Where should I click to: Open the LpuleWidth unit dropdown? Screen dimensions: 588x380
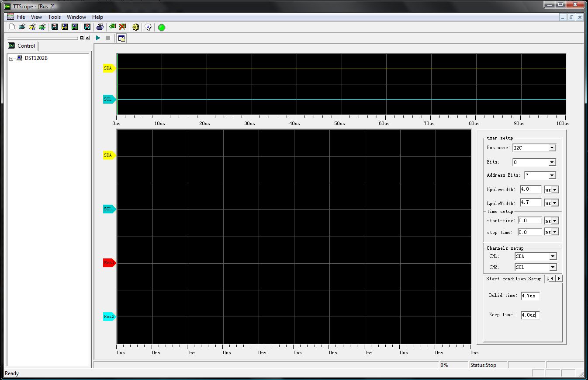click(x=555, y=203)
